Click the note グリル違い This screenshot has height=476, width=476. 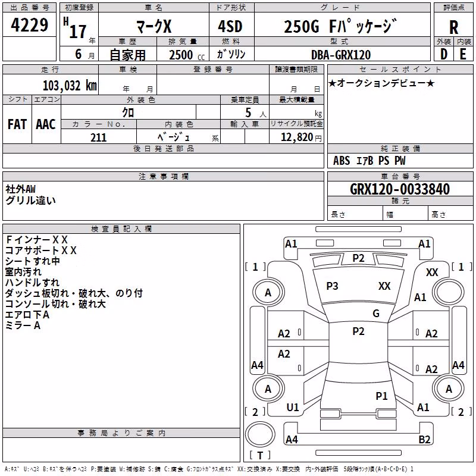pyautogui.click(x=30, y=201)
